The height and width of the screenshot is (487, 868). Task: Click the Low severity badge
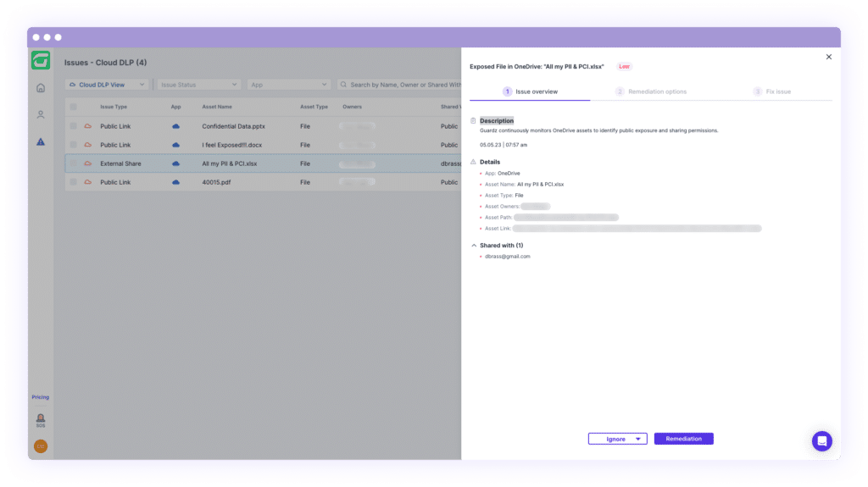pos(625,66)
